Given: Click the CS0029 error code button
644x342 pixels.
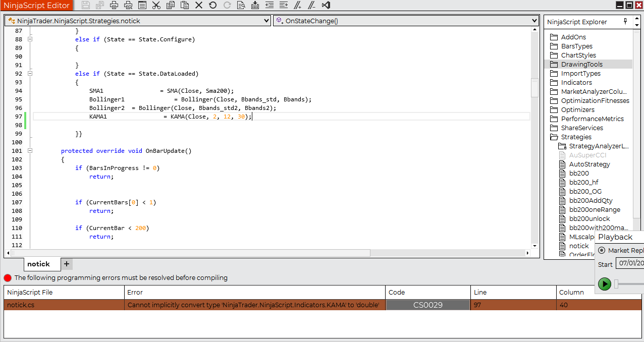Looking at the screenshot, I should click(427, 305).
